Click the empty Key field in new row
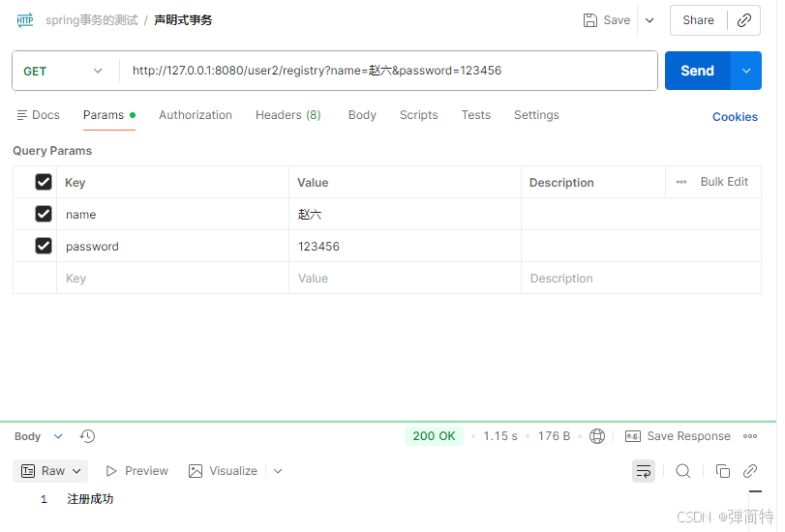 coord(172,278)
